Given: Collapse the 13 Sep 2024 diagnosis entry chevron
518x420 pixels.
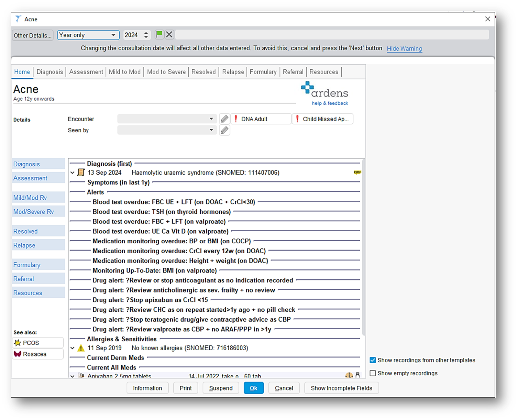Looking at the screenshot, I should pos(72,173).
